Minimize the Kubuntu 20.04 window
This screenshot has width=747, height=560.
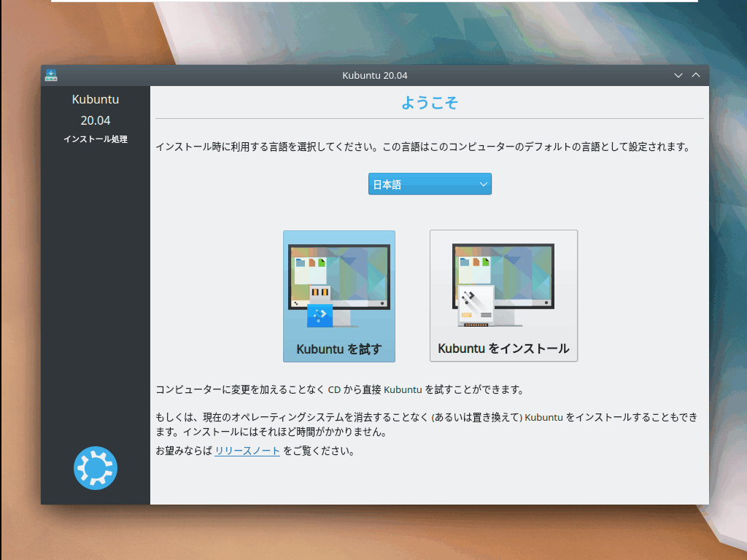coord(678,75)
